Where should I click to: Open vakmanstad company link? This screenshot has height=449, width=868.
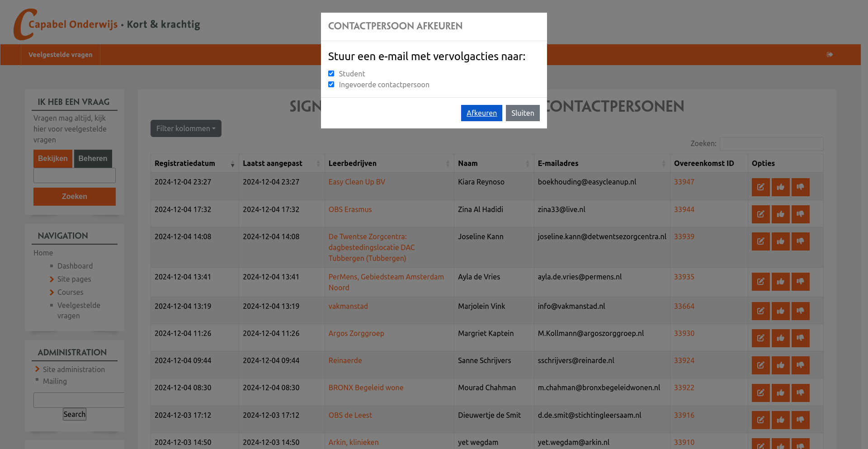click(348, 306)
